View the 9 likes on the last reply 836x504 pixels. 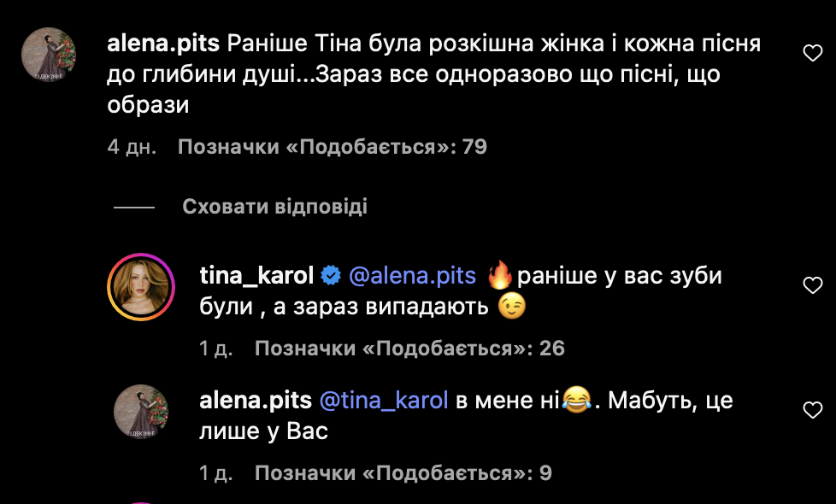click(403, 472)
